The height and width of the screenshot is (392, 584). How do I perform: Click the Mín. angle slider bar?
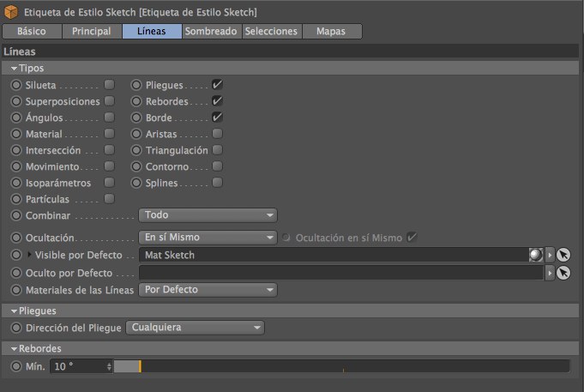tap(341, 366)
